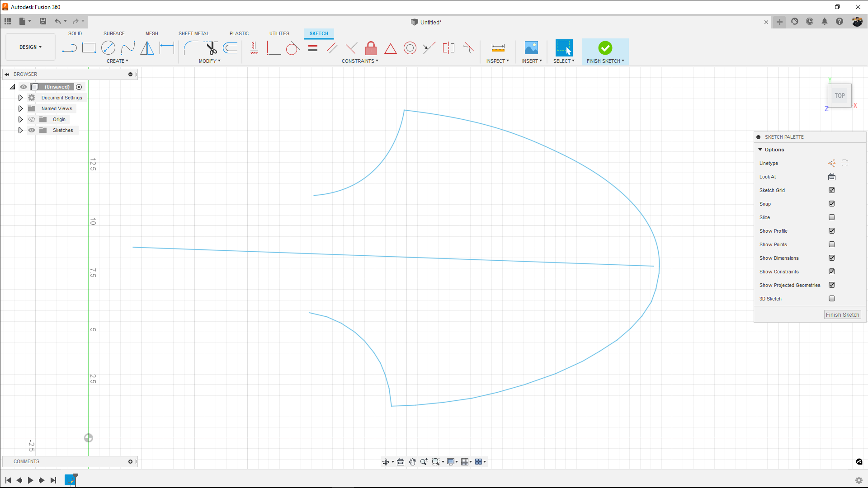Screen dimensions: 868x488
Task: Activate the Trim scissors tool
Action: (211, 48)
